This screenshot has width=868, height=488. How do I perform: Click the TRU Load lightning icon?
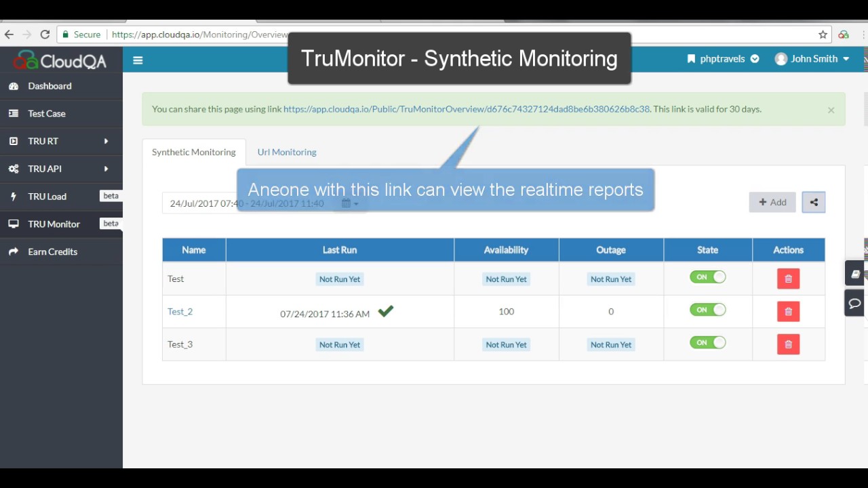tap(14, 197)
